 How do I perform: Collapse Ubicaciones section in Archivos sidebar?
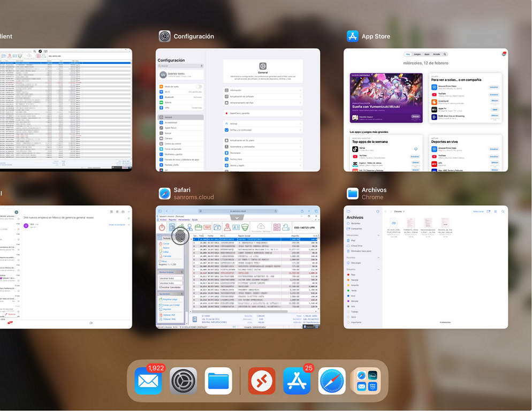point(378,235)
